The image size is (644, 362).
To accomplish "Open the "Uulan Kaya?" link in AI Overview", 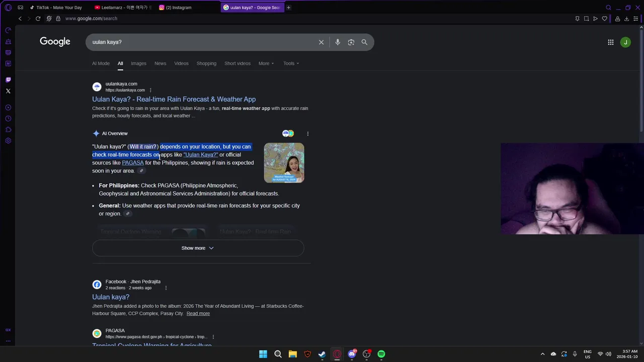I will coord(201,155).
